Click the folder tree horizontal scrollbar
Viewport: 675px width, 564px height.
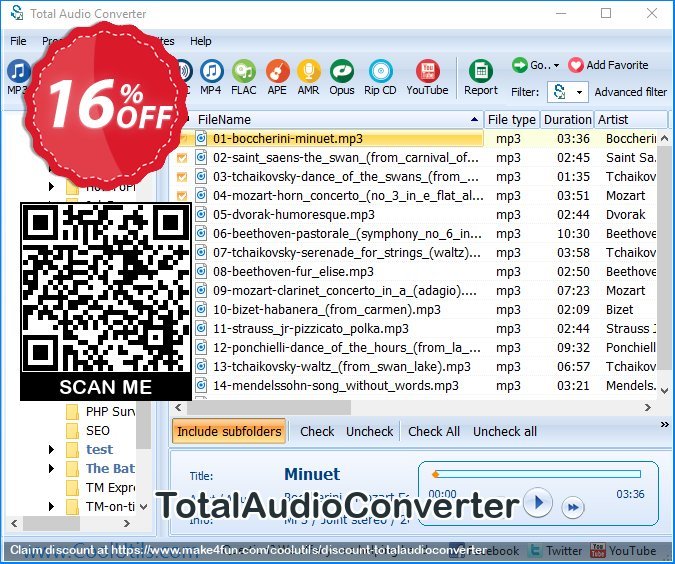tap(52, 524)
